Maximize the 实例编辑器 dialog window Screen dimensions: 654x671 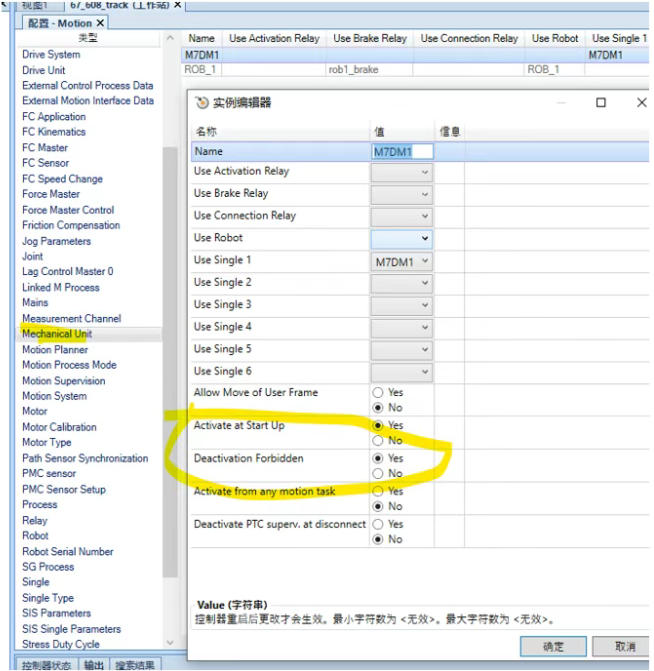pos(601,103)
